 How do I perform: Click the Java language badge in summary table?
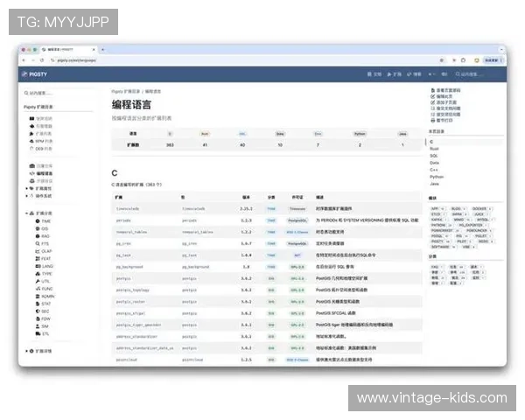point(402,134)
